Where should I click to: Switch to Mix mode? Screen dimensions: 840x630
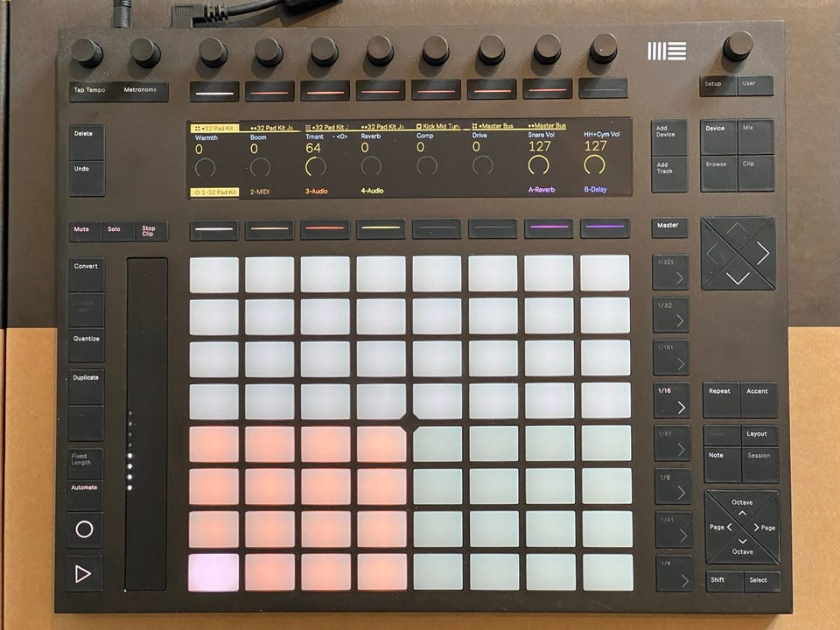click(756, 137)
